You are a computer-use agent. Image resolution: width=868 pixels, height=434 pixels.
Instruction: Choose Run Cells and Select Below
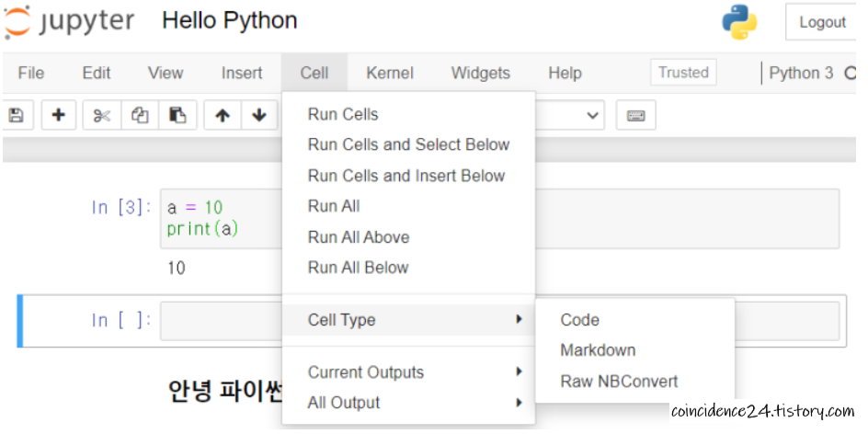408,145
